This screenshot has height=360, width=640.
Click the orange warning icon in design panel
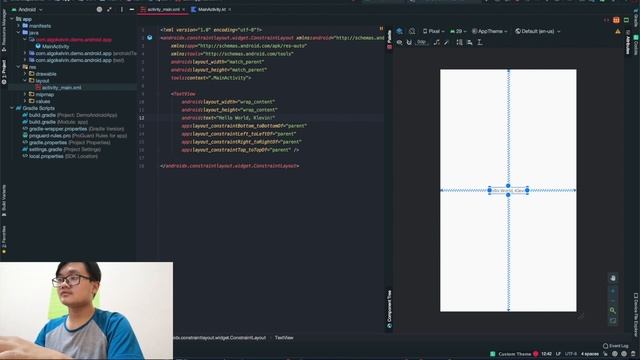[x=618, y=31]
